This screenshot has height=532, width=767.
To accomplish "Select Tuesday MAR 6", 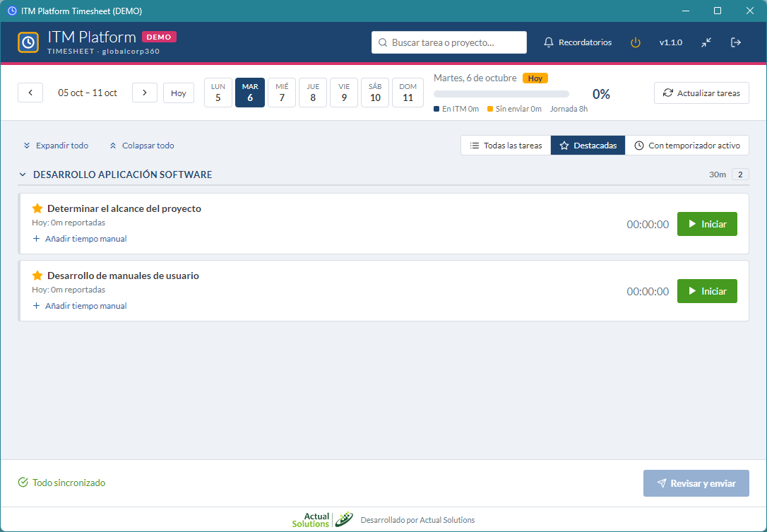I will pyautogui.click(x=250, y=93).
